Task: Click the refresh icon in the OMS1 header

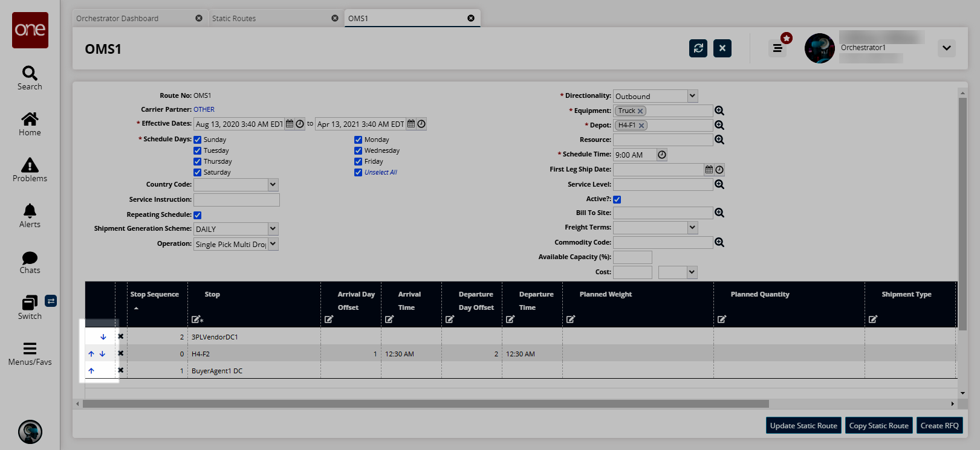Action: tap(698, 48)
